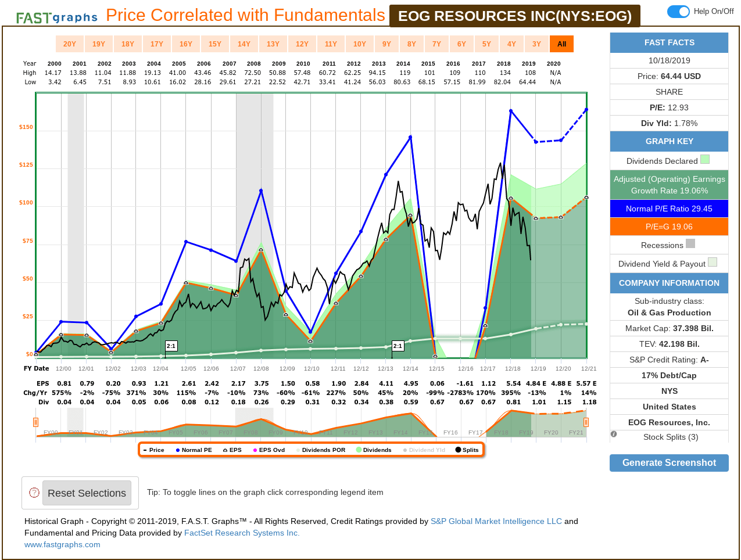
Task: Toggle the Splits legend item
Action: coord(467,450)
